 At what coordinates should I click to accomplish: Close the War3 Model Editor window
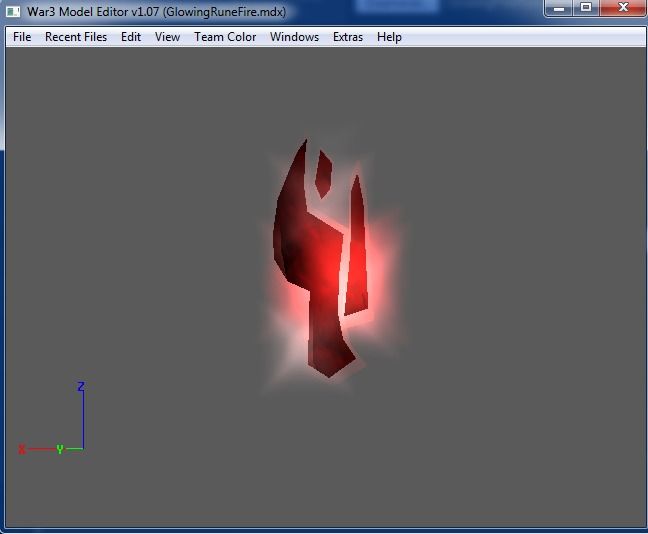point(623,8)
